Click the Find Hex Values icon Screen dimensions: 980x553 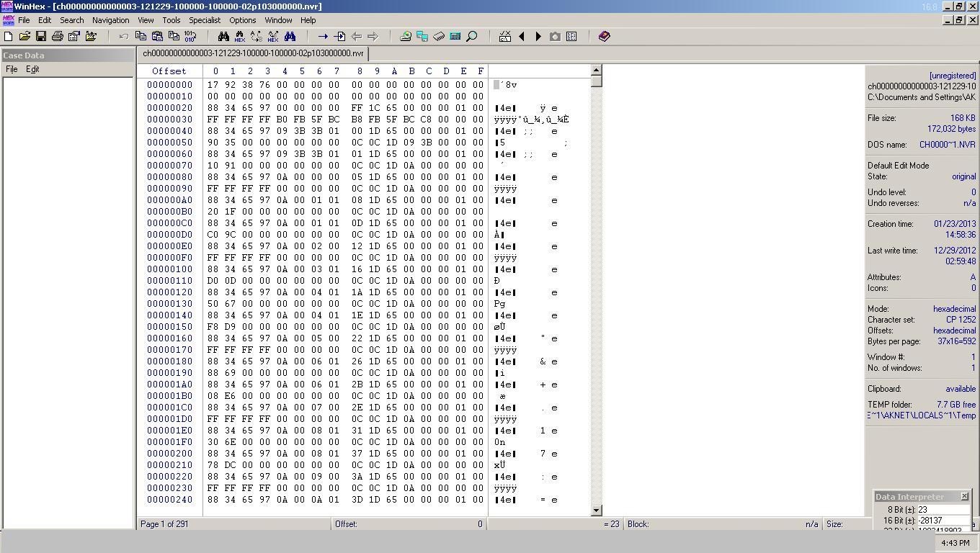[x=240, y=36]
